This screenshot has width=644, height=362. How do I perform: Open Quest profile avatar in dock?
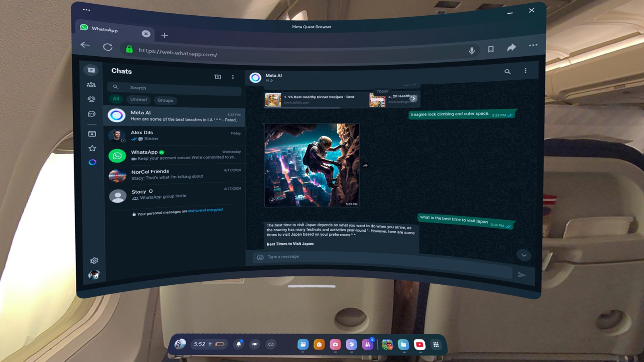pos(180,344)
